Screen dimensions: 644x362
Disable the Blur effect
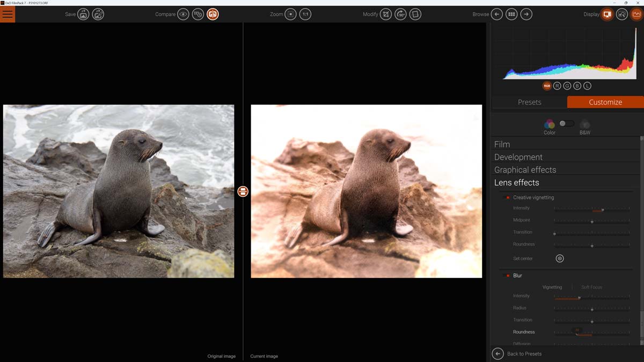(507, 275)
